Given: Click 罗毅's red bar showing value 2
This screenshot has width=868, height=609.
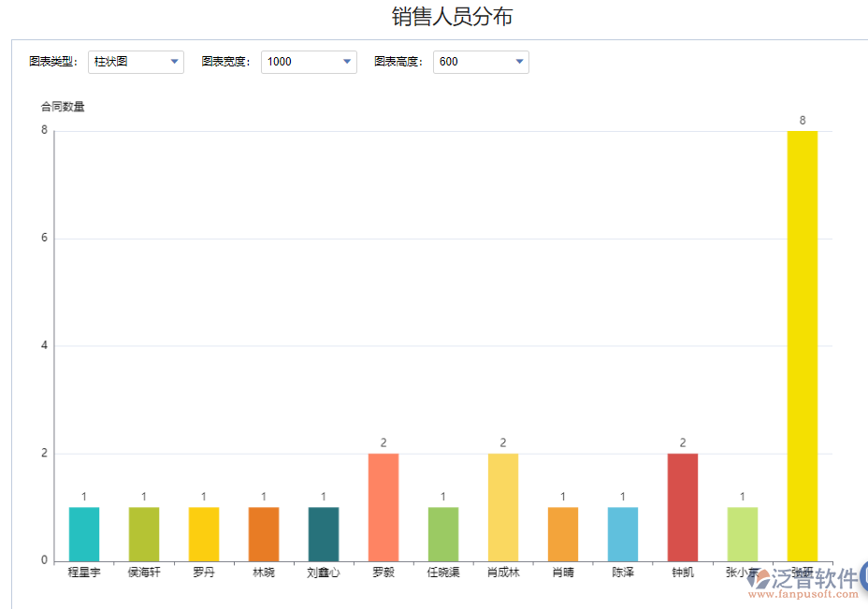Looking at the screenshot, I should 383,505.
